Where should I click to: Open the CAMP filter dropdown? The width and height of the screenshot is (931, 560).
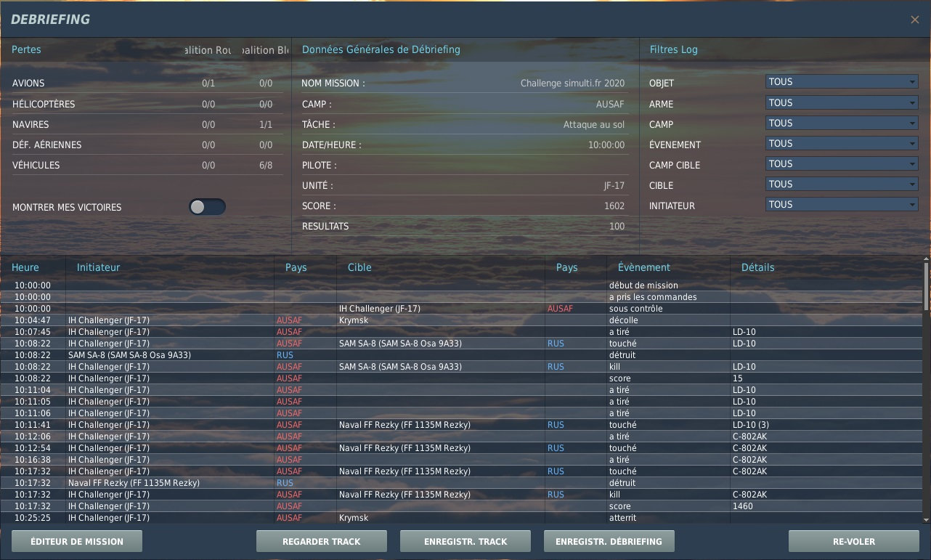tap(842, 123)
